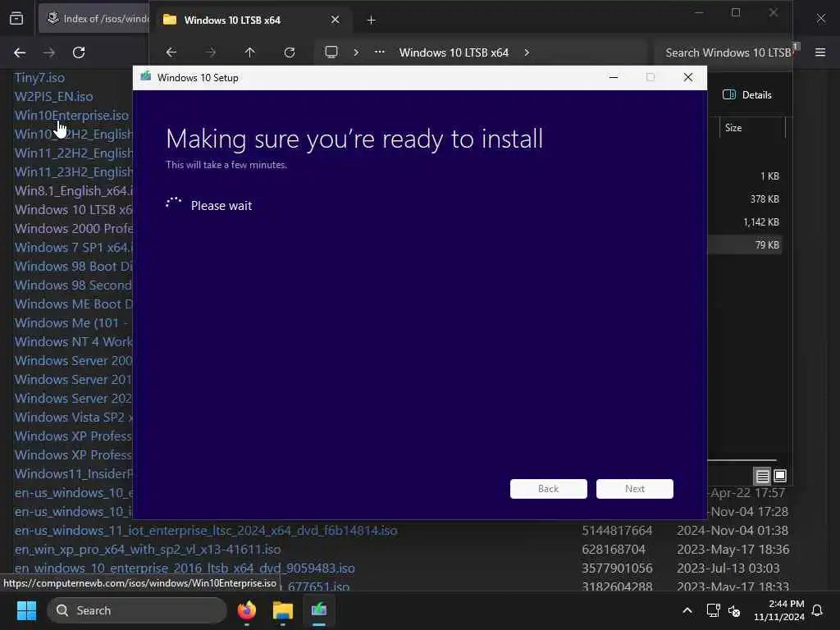This screenshot has height=630, width=840.
Task: Open en_windows_10_enterprise_2016_ltsb iso link
Action: point(185,568)
